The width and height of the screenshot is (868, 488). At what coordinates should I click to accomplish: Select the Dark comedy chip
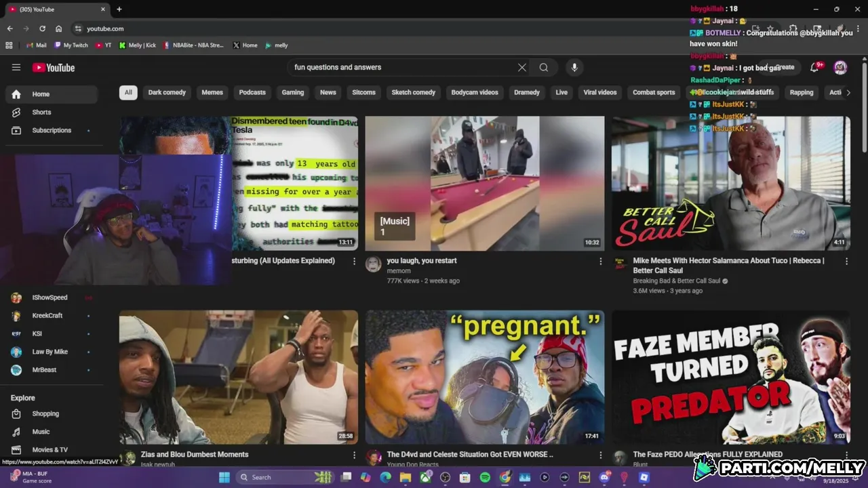167,92
